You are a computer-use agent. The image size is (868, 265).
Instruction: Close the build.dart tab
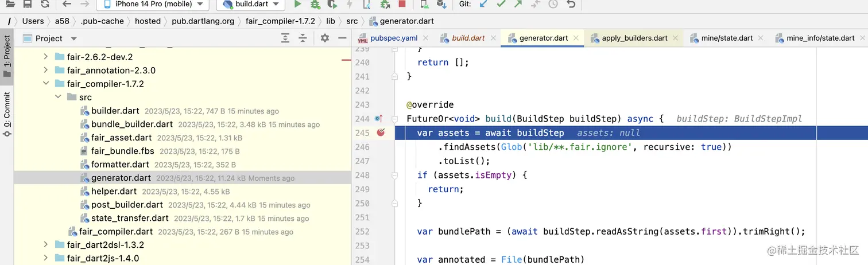pyautogui.click(x=493, y=38)
